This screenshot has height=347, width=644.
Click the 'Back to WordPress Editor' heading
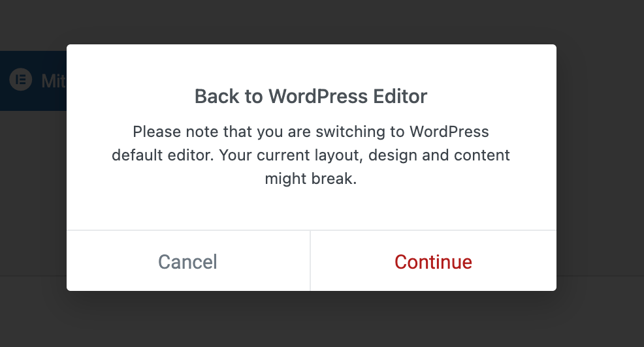(x=311, y=97)
